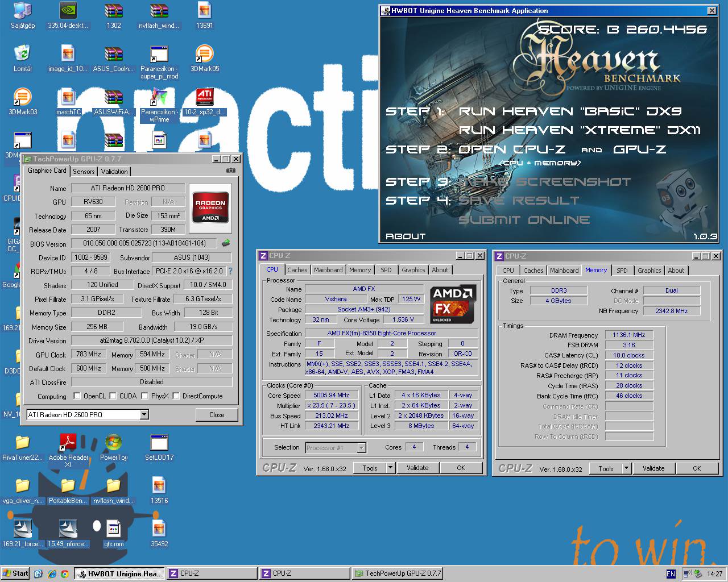Click the EN language indicator in tray
The image size is (728, 582).
coord(671,574)
